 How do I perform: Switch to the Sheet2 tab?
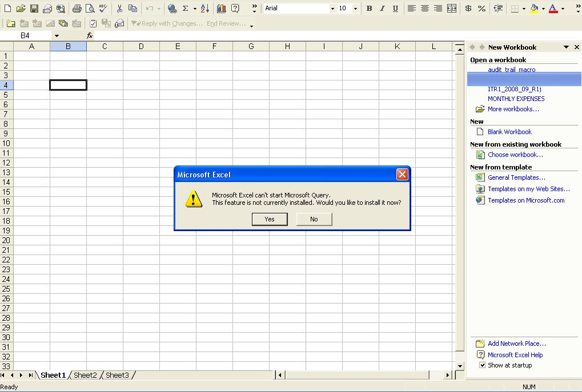click(85, 375)
